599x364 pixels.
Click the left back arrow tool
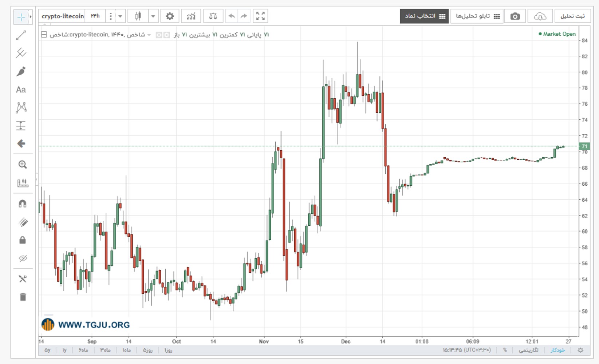coord(21,144)
